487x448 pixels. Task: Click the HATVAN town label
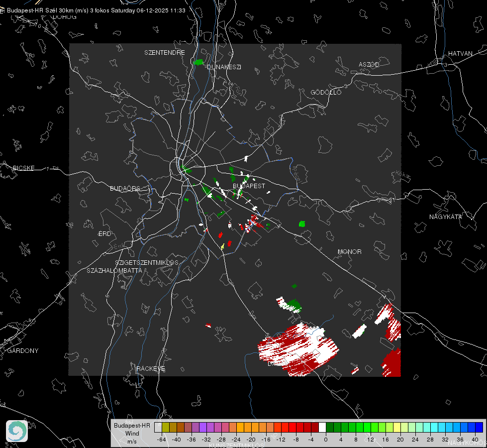click(x=460, y=53)
